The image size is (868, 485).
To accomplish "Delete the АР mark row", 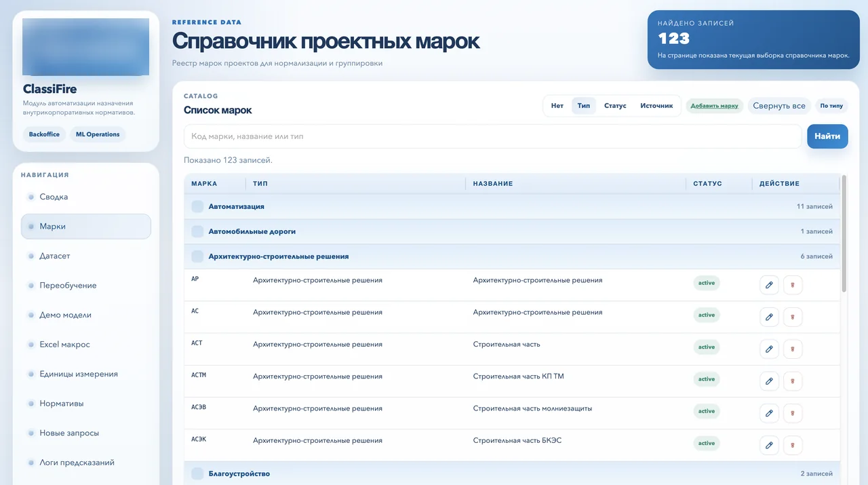I will point(793,285).
